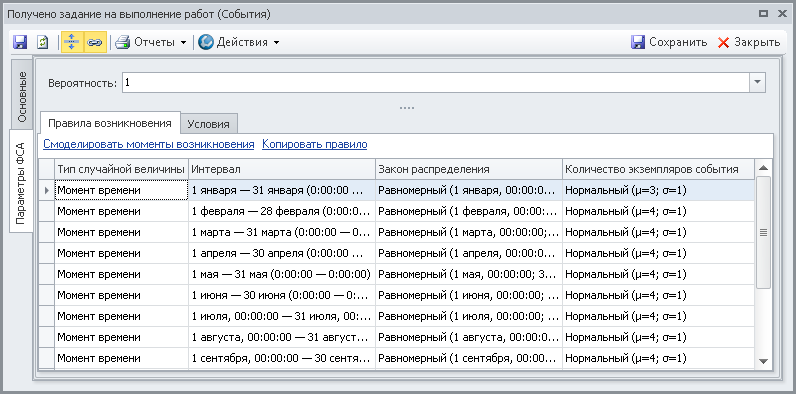Toggle the highlighted split-arrows toolbar button

pos(72,42)
